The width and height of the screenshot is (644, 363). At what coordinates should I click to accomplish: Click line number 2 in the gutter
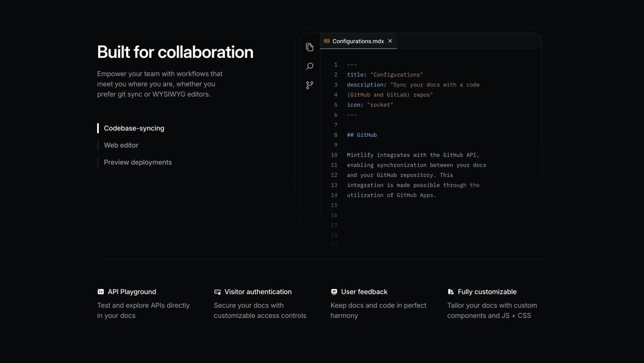click(336, 75)
